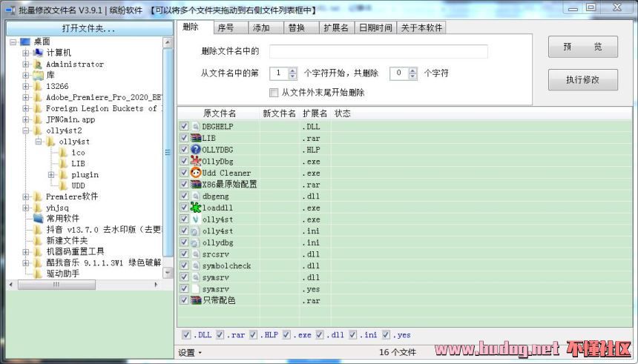Toggle the .exe extension filter checkbox
Viewport: 638px width, 364px height.
coord(286,335)
